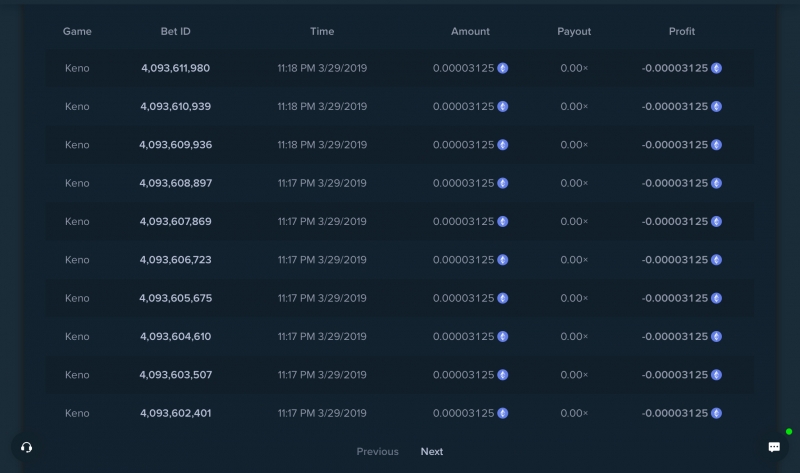Select Keno in row of bet 4,093,602,401
800x473 pixels.
tap(77, 413)
